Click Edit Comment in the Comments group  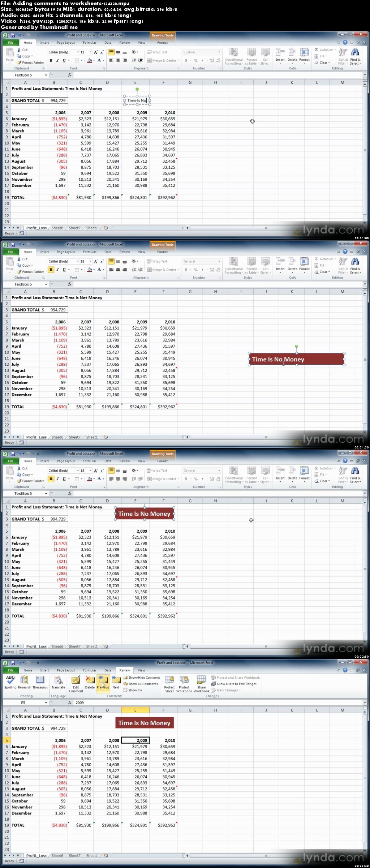(76, 684)
